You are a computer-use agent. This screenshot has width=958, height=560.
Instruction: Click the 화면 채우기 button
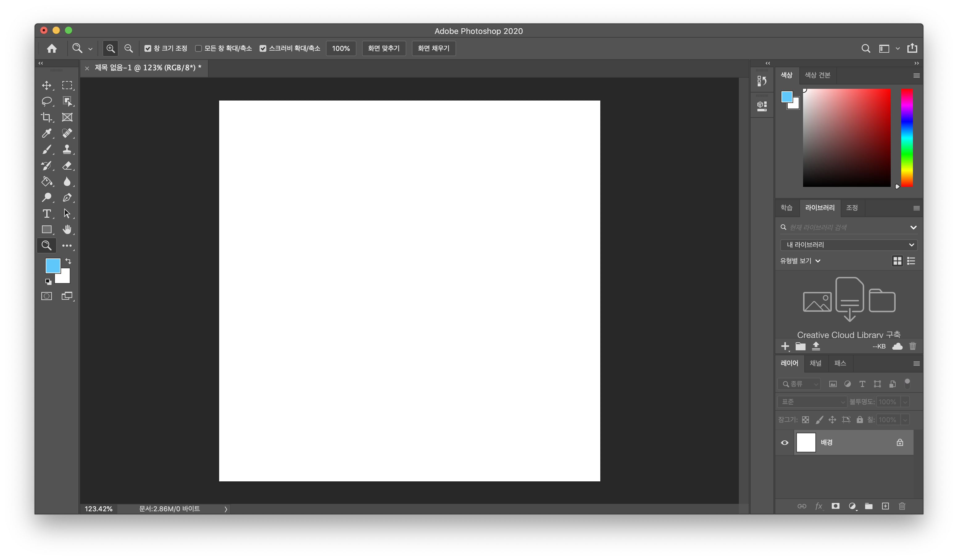point(433,48)
